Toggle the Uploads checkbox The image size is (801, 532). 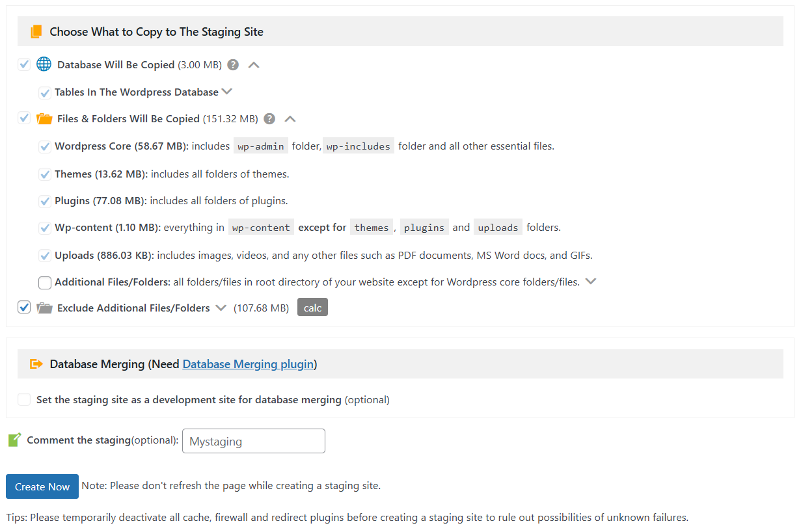[x=45, y=256]
